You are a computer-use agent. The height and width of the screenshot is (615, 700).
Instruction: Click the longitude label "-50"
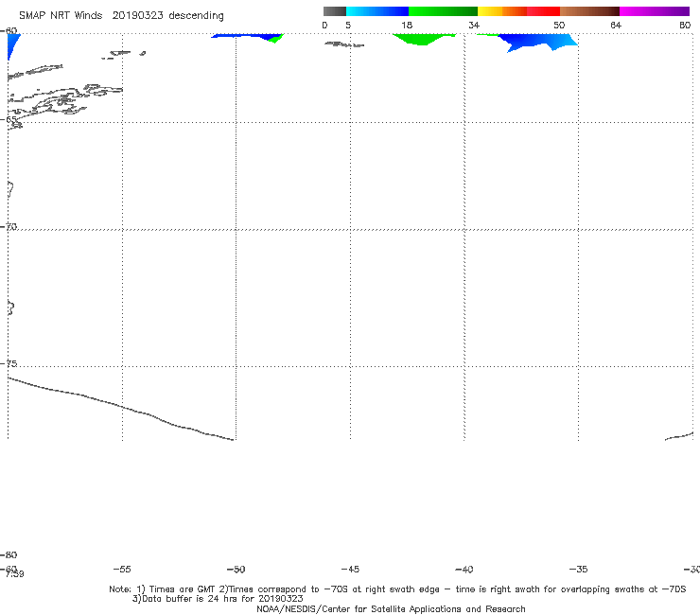236,569
